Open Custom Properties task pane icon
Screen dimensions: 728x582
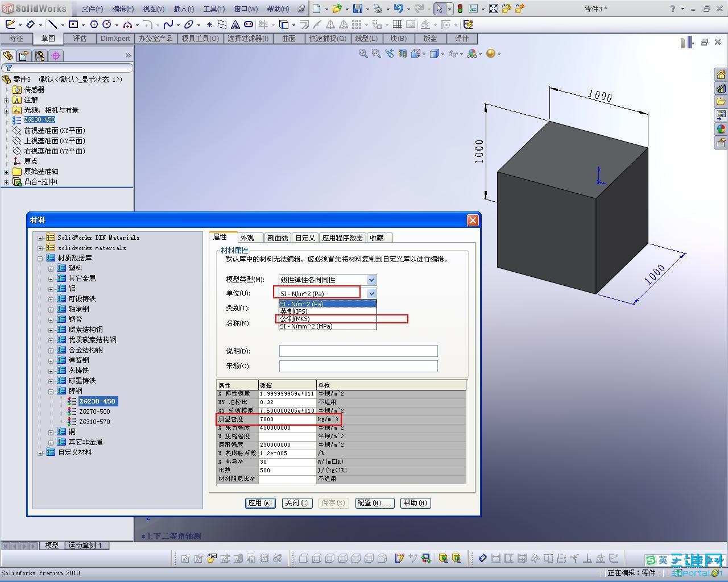click(721, 143)
